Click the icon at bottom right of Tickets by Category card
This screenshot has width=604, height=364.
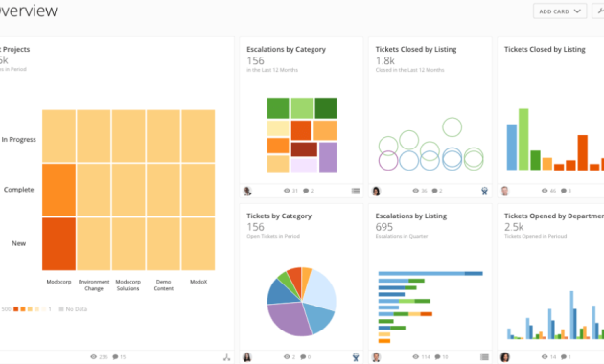click(356, 357)
